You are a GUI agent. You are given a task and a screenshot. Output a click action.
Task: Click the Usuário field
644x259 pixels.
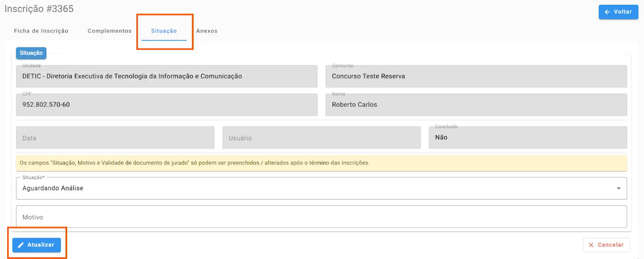(321, 138)
